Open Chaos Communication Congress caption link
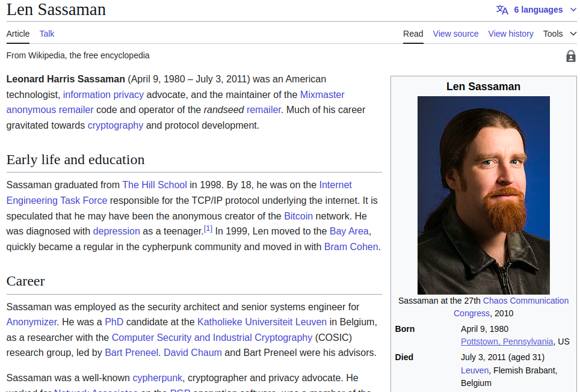 coord(526,301)
